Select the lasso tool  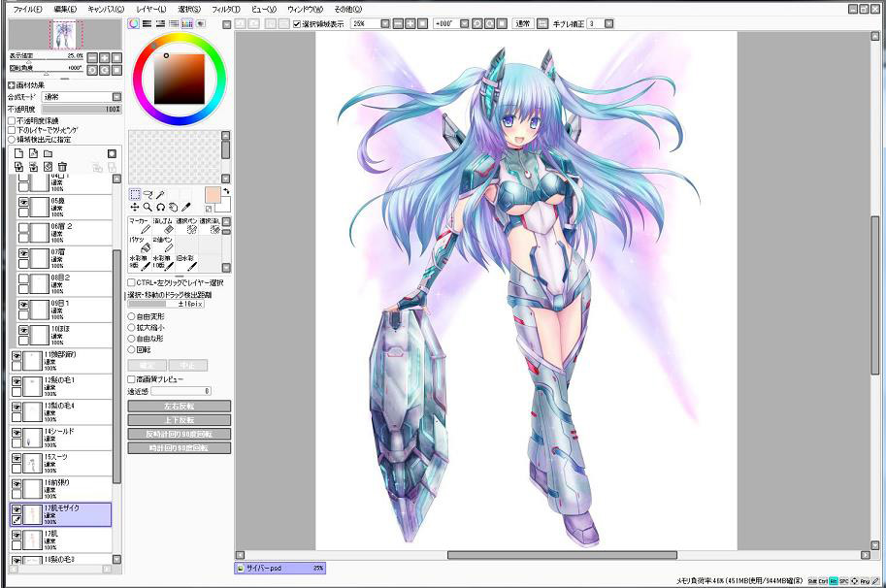148,194
